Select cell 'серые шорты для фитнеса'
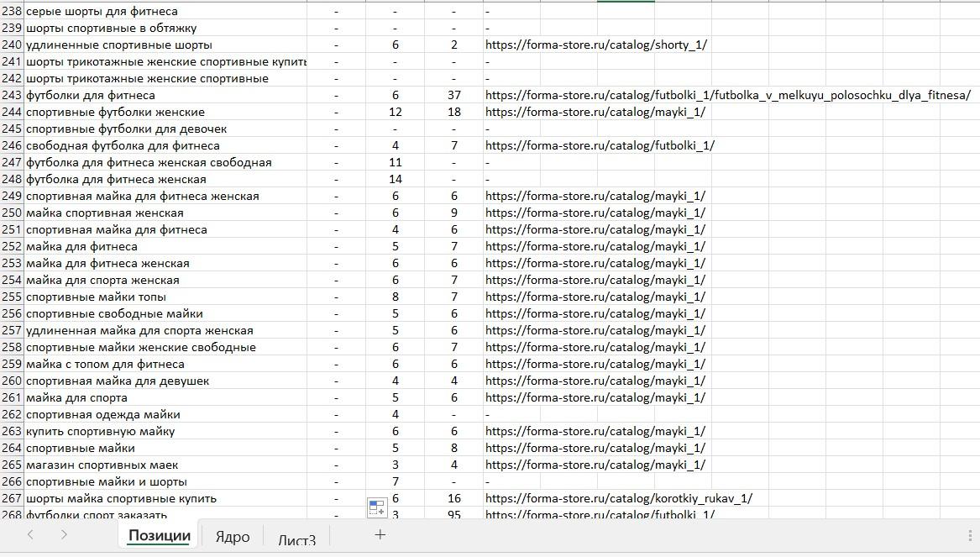Viewport: 980px width, 557px height. click(165, 11)
